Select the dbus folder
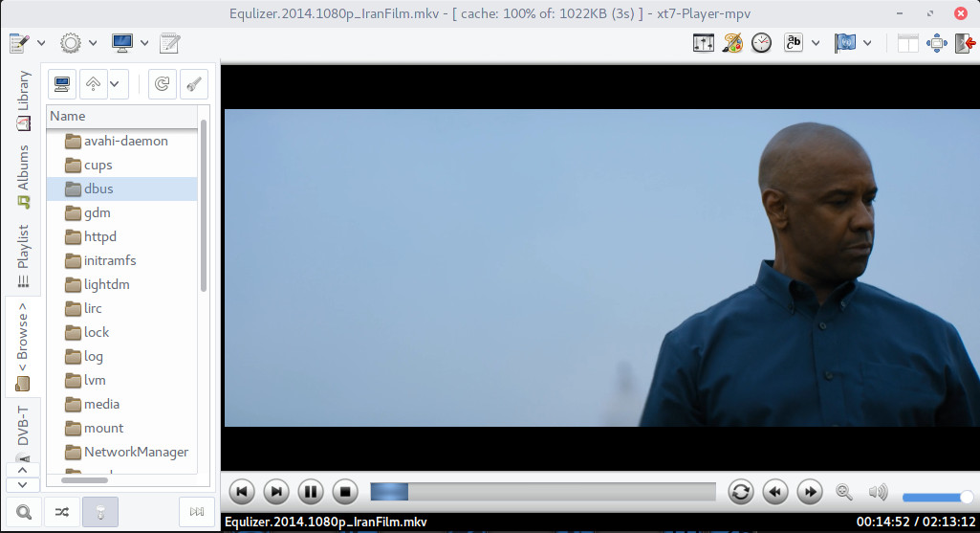 [x=121, y=189]
